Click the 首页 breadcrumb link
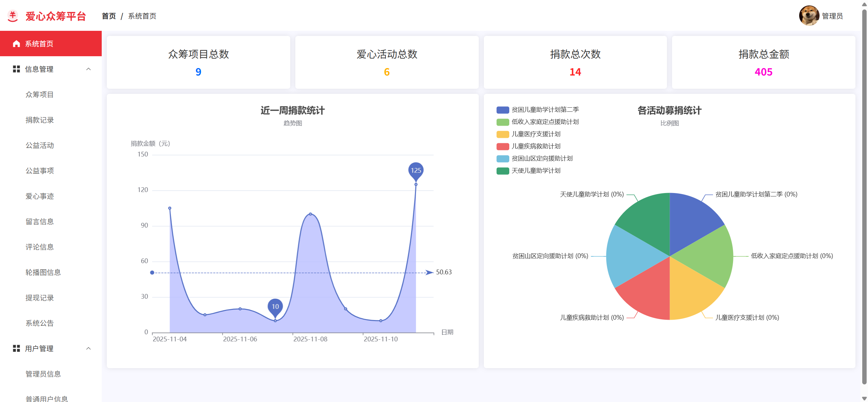Screen dimensions: 868x402 109,16
